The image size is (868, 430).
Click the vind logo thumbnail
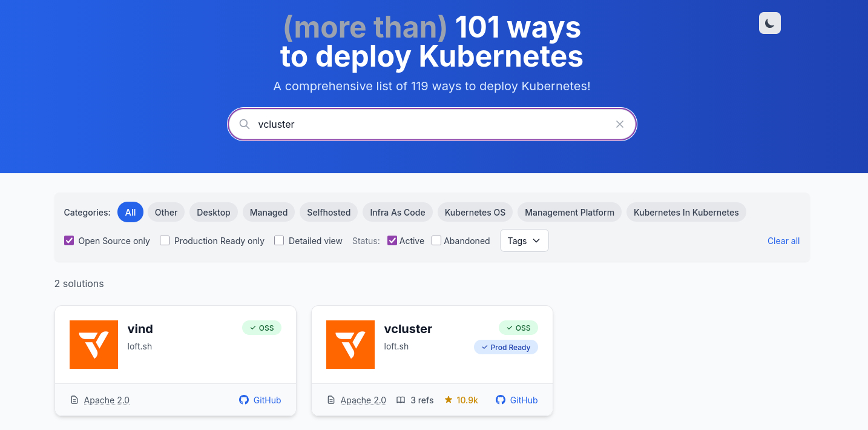[94, 345]
